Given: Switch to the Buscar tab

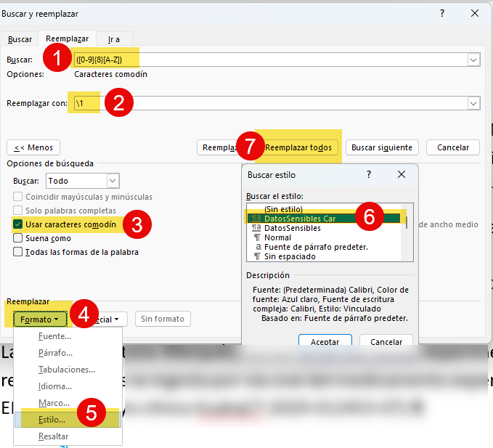Looking at the screenshot, I should coord(20,38).
